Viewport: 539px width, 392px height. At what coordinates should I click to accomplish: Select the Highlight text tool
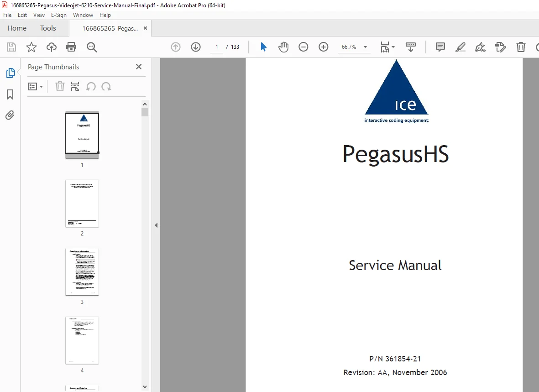(461, 47)
